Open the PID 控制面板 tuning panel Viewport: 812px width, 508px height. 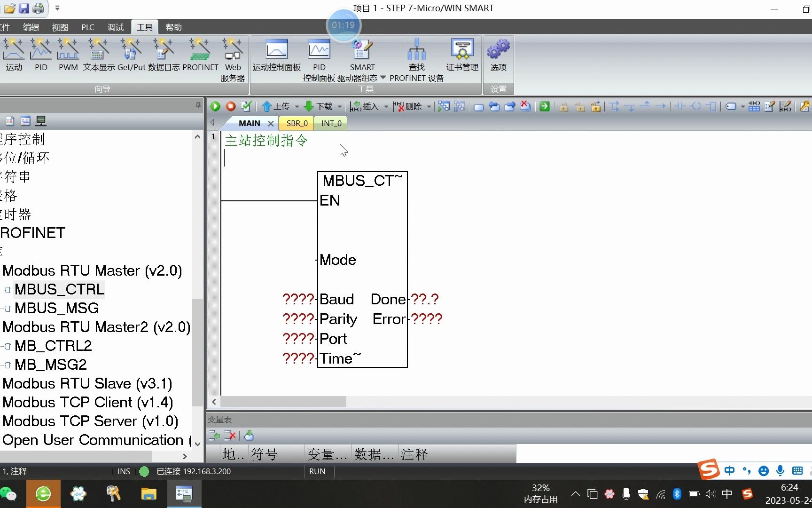pyautogui.click(x=319, y=60)
